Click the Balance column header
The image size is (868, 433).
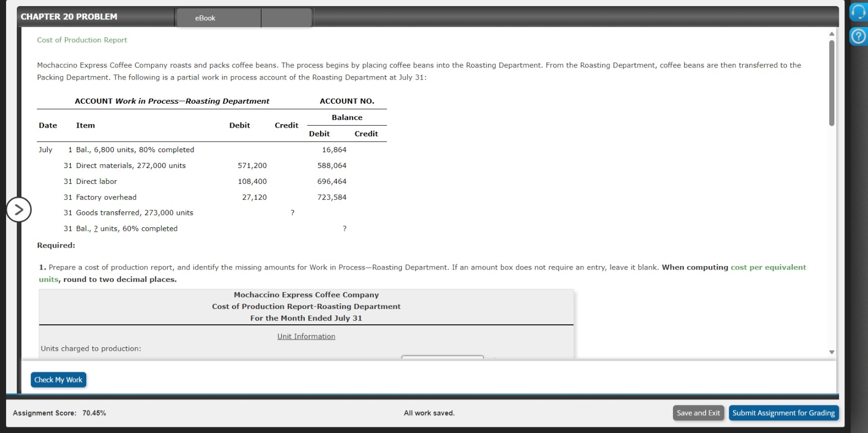[x=347, y=117]
